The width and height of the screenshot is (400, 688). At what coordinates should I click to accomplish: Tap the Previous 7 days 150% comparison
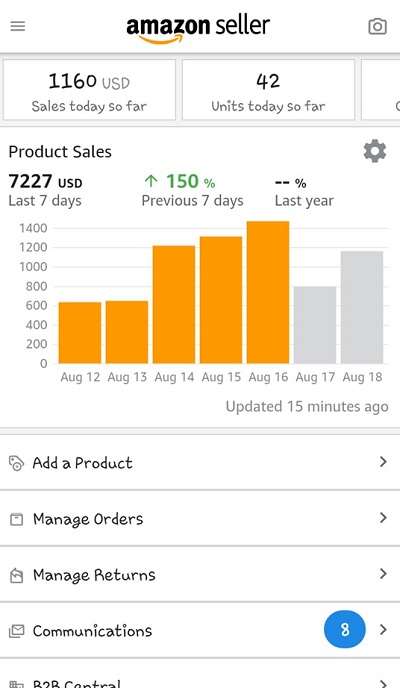(192, 191)
